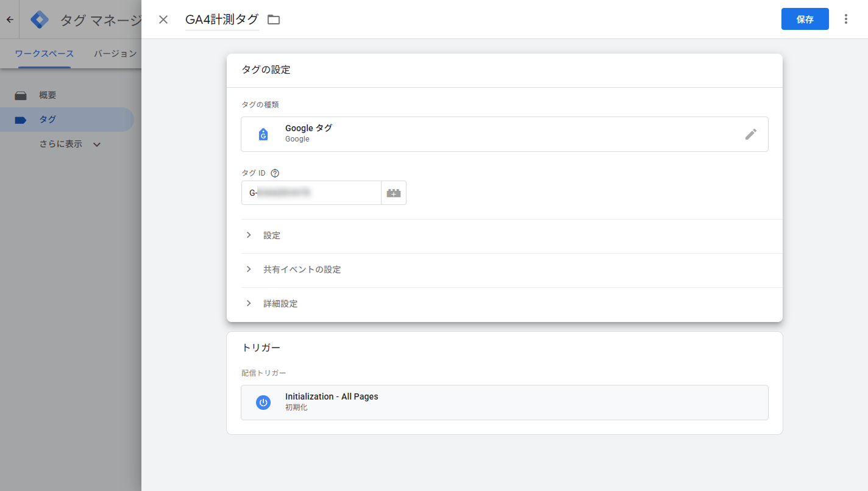Click the タグ label icon in sidebar
This screenshot has height=491, width=868.
pos(21,120)
